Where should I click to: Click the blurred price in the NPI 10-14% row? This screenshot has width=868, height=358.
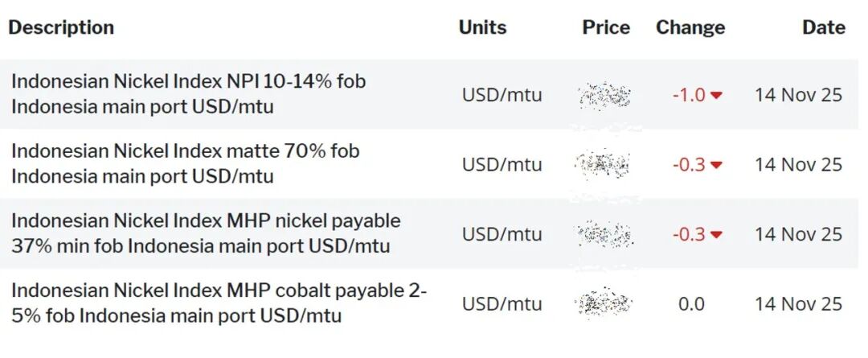point(604,96)
